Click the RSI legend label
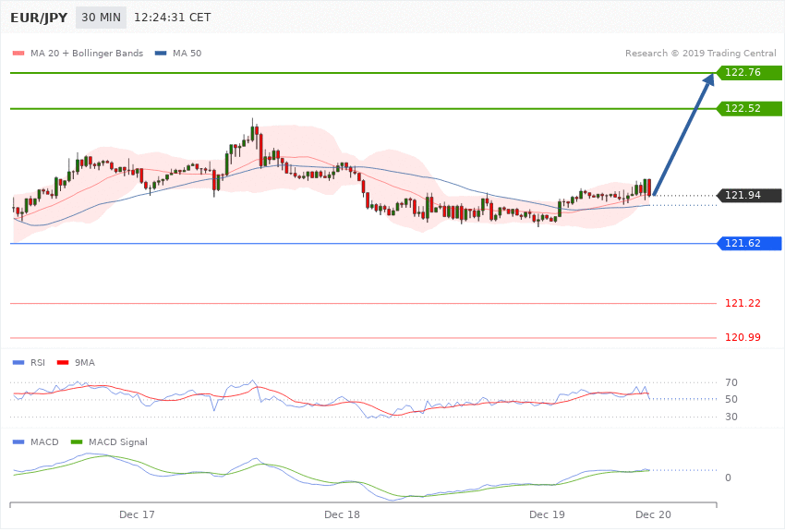Screen dimensions: 785x532 click(38, 363)
